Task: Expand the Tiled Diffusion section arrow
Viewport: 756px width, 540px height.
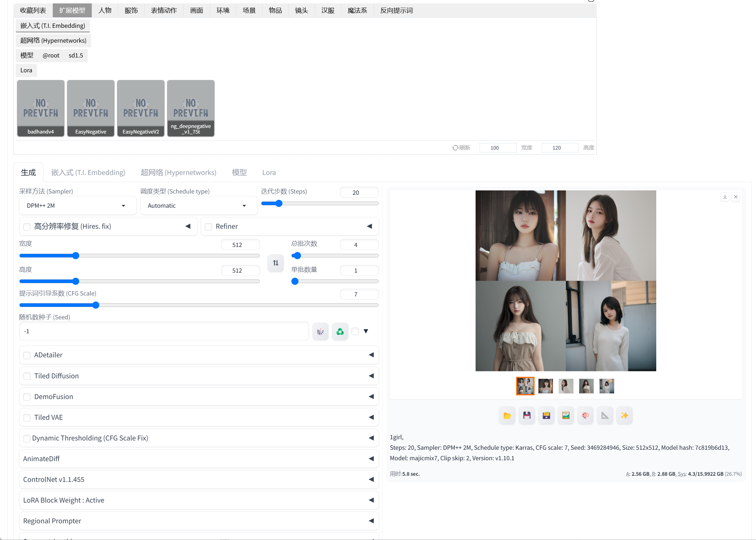Action: 371,376
